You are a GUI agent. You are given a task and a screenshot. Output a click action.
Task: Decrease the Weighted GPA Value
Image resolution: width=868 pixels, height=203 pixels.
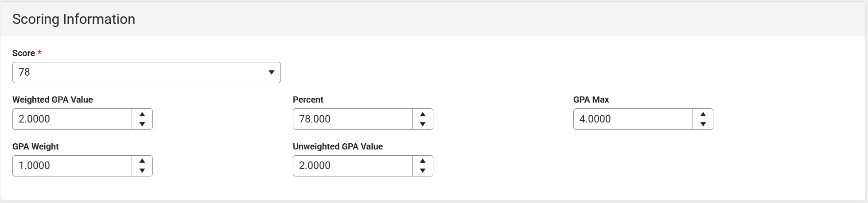[142, 124]
